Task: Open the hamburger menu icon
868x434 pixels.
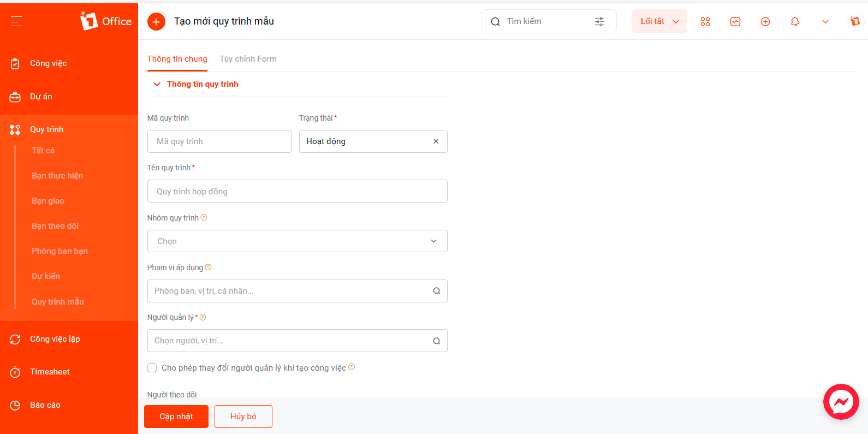Action: point(16,21)
